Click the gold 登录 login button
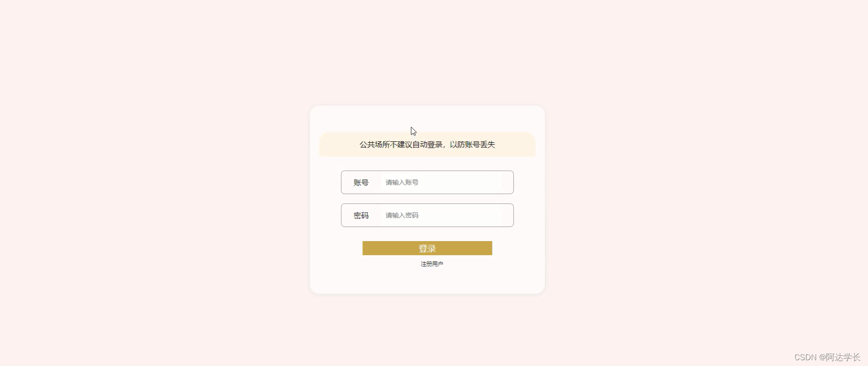 click(x=427, y=248)
